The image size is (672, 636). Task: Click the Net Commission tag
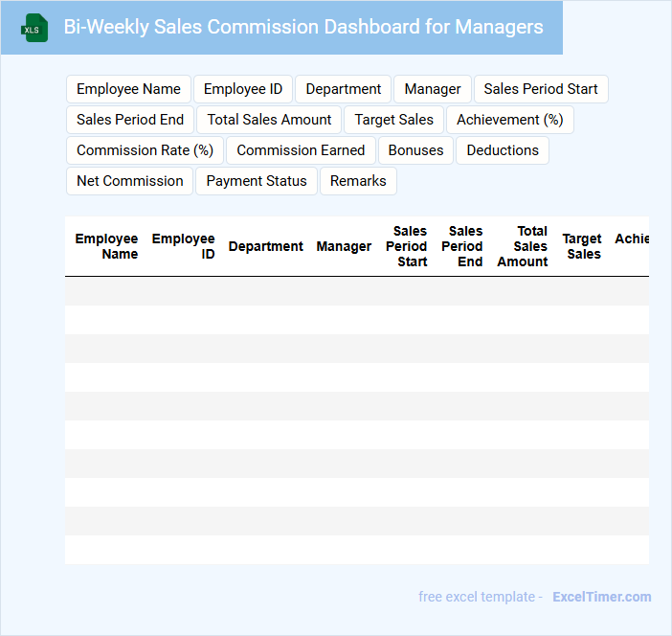[x=129, y=181]
